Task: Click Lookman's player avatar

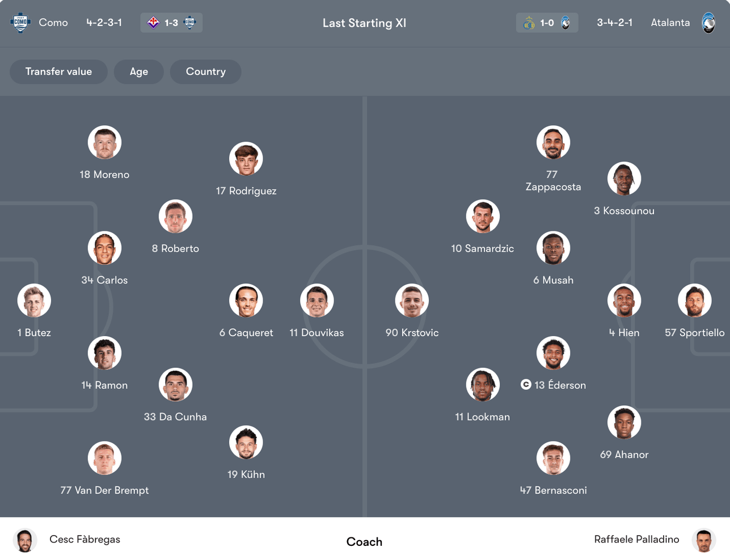Action: pos(483,385)
